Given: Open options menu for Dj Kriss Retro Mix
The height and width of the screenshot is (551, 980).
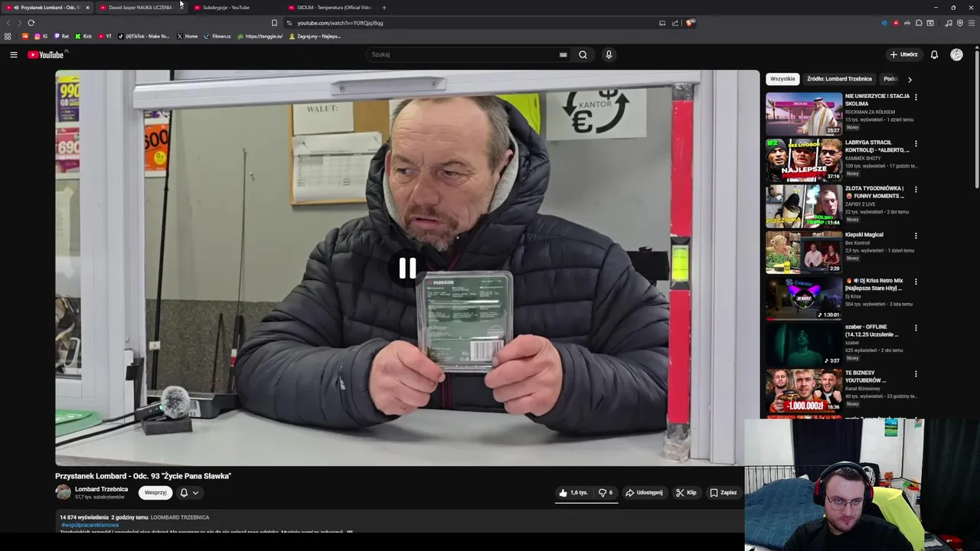Looking at the screenshot, I should point(916,282).
